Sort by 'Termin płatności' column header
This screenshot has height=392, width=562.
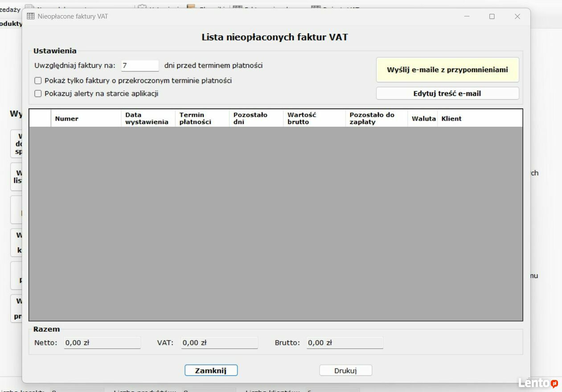point(202,118)
